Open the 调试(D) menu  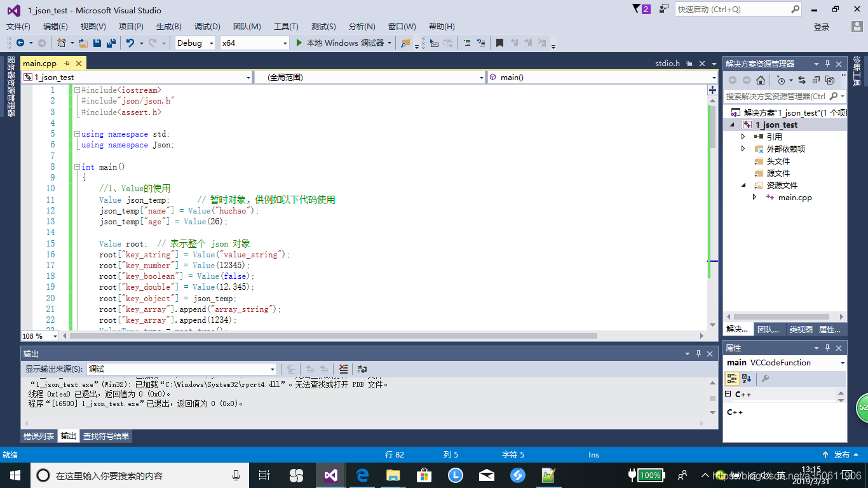(207, 27)
